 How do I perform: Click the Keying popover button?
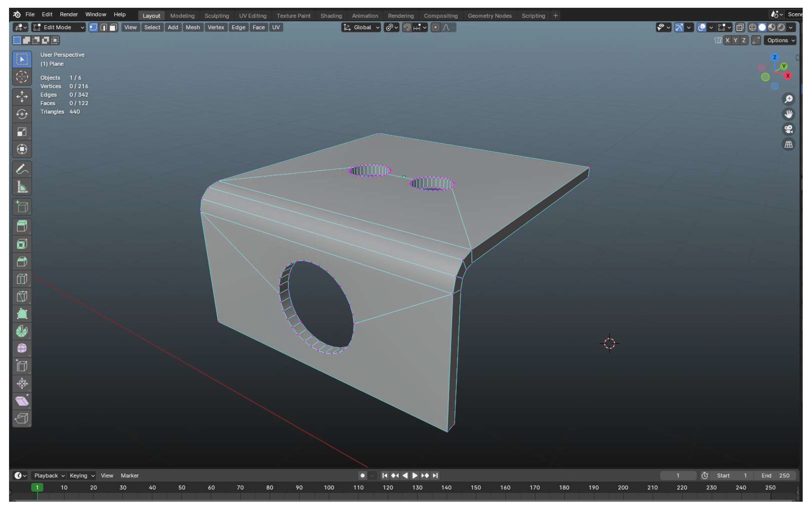pos(82,475)
